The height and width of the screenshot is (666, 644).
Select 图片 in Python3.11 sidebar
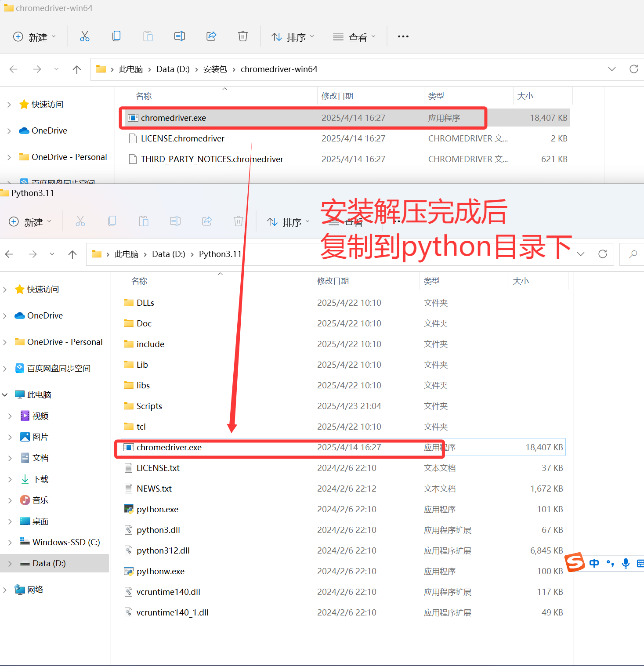pyautogui.click(x=34, y=437)
